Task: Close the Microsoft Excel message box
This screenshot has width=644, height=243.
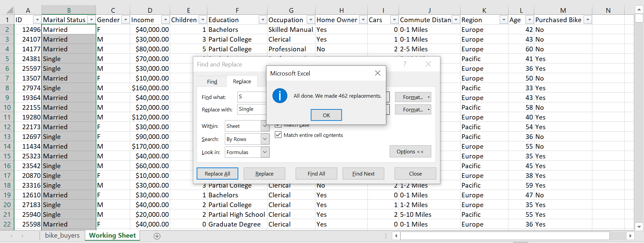Action: tap(378, 73)
